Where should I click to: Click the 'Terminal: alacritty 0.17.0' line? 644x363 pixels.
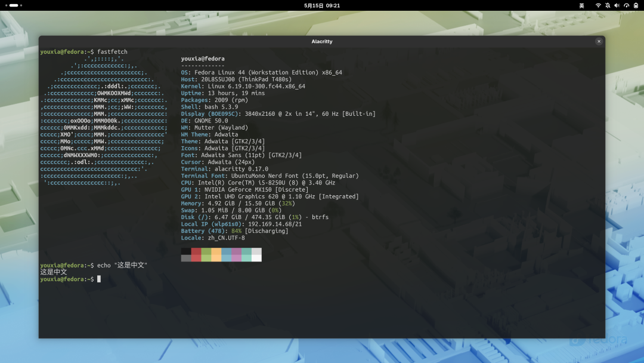coord(225,169)
